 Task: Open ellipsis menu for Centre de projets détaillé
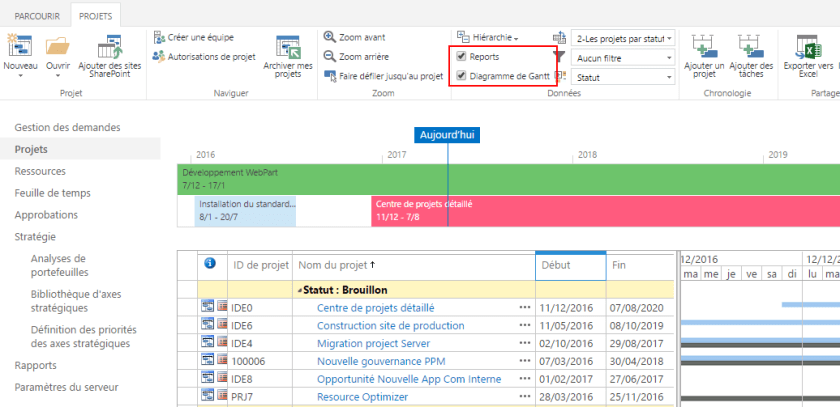[x=525, y=308]
